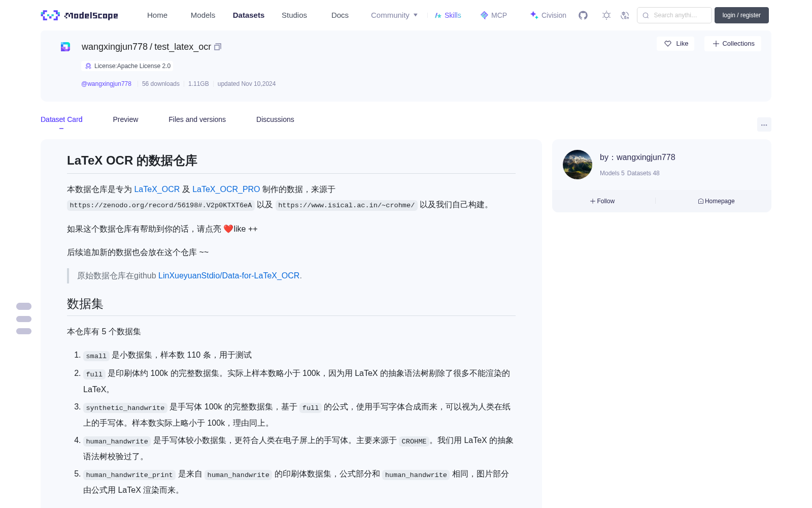
Task: Visit the author's Homepage
Action: pos(716,201)
